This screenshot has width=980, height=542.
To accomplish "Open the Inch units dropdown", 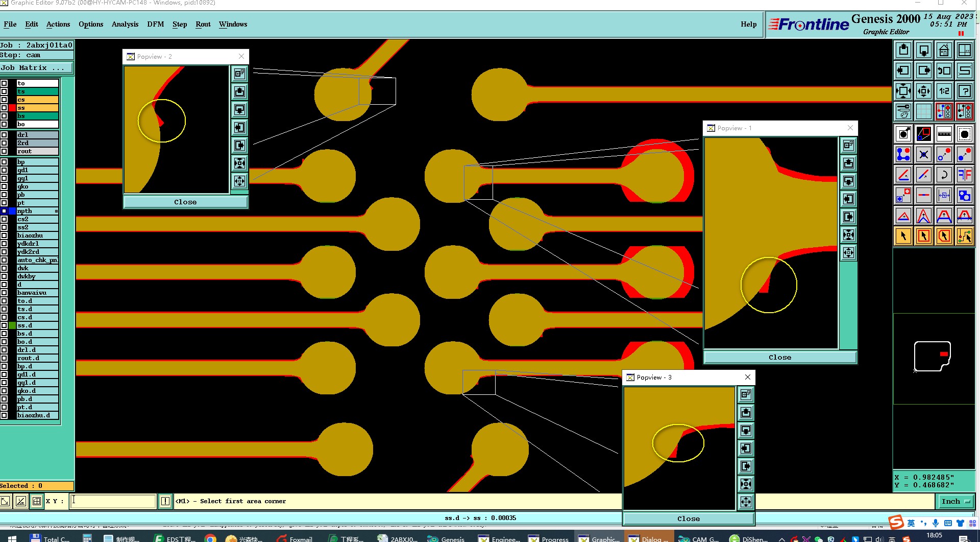I will pos(955,501).
